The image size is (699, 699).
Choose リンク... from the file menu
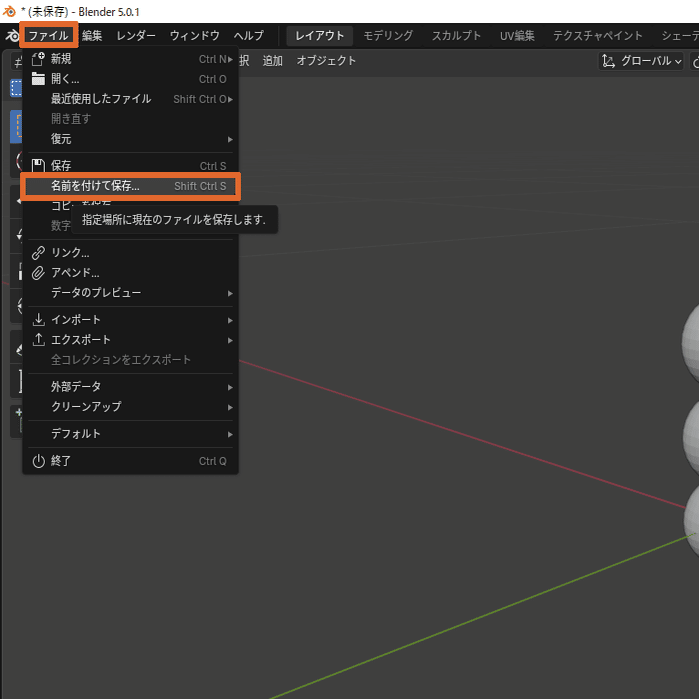point(130,253)
